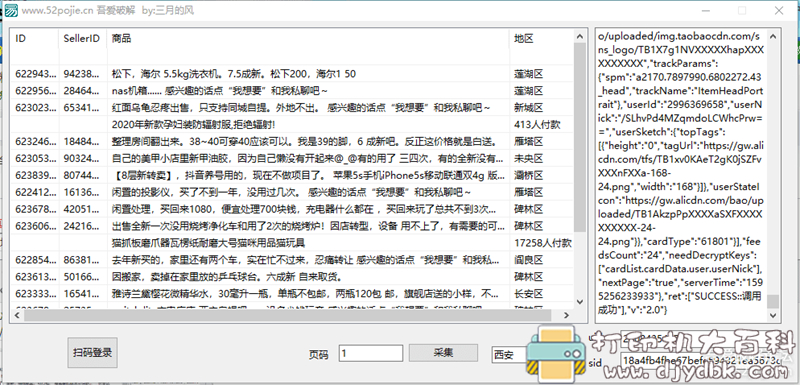Viewport: 800px width, 385px height.
Task: Select the row '红面乌龟忍疼出售'
Action: coord(292,108)
